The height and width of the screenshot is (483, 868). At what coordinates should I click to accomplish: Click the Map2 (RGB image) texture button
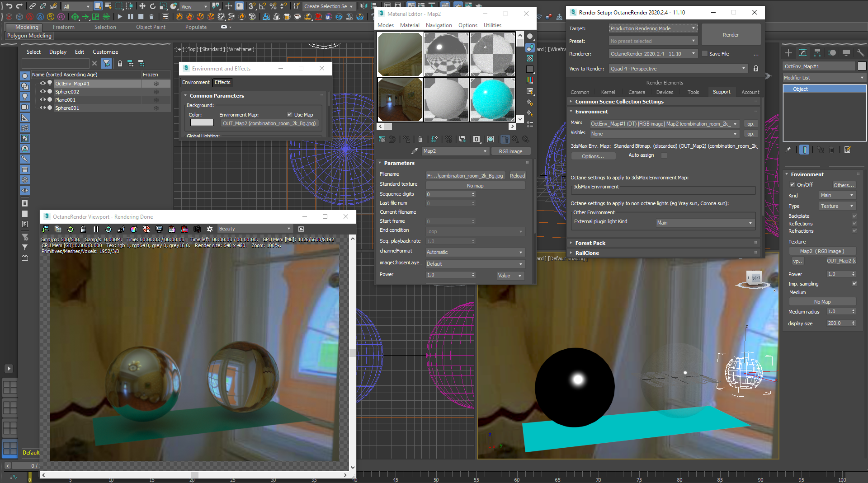click(x=822, y=251)
